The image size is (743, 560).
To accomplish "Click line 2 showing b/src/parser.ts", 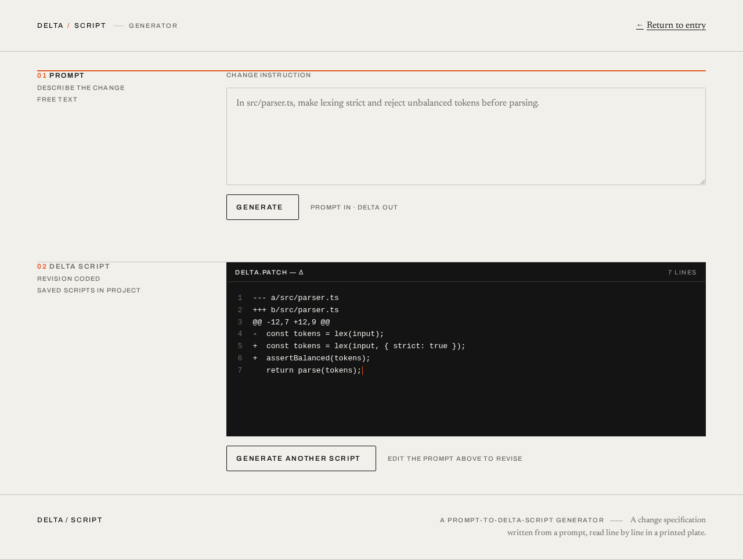I will coord(295,310).
